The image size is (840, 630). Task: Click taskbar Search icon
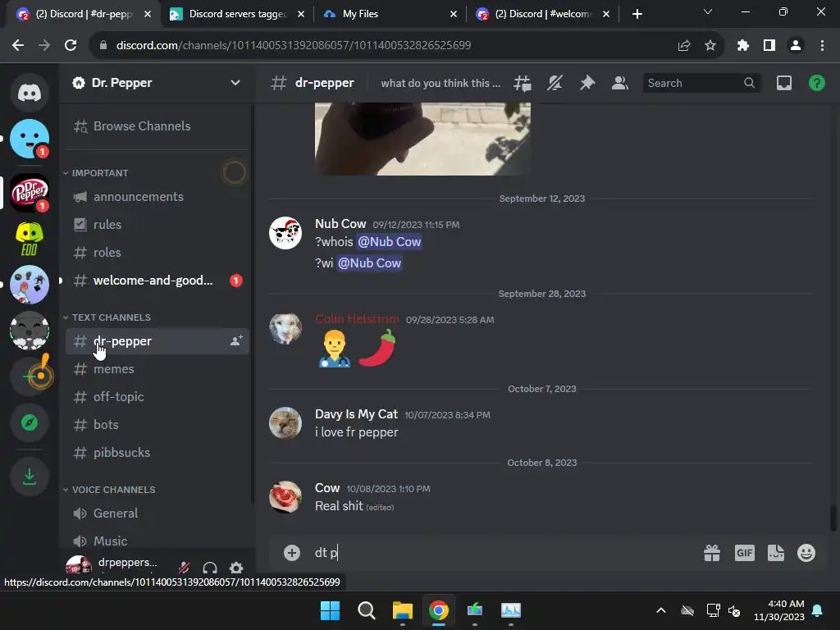click(x=367, y=610)
